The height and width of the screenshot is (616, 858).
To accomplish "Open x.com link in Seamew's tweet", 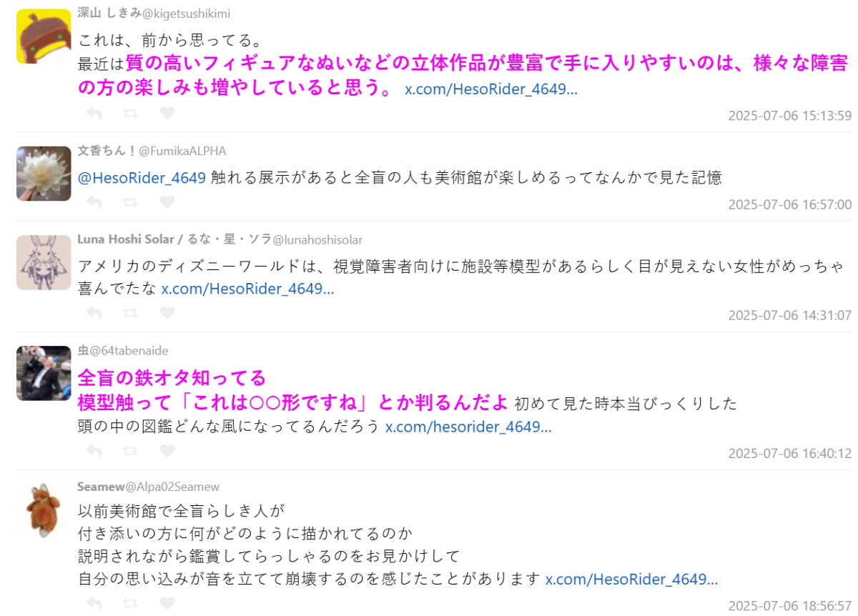I will click(632, 579).
